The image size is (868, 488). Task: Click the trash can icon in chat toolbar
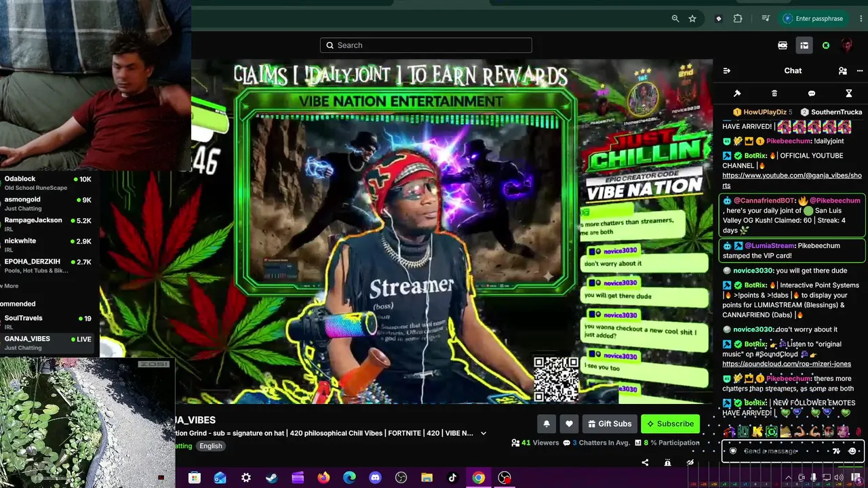pos(774,94)
